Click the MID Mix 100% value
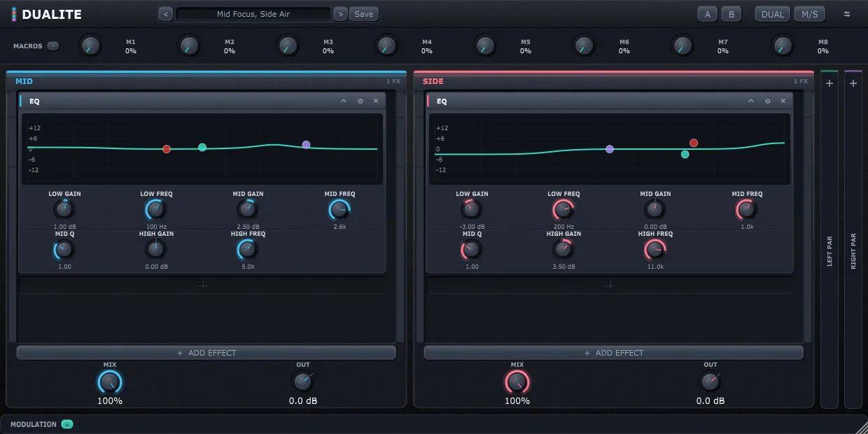 coord(110,401)
